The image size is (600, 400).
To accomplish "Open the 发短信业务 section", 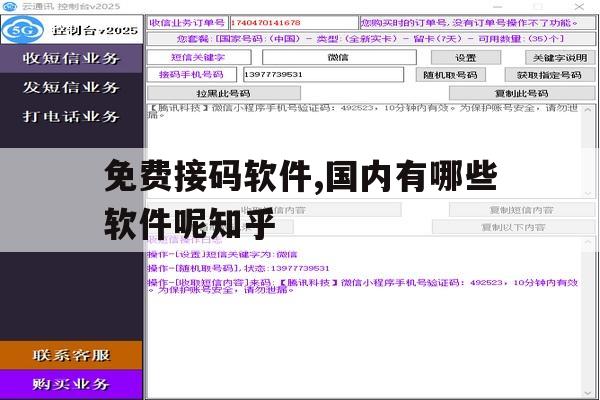I will point(71,87).
